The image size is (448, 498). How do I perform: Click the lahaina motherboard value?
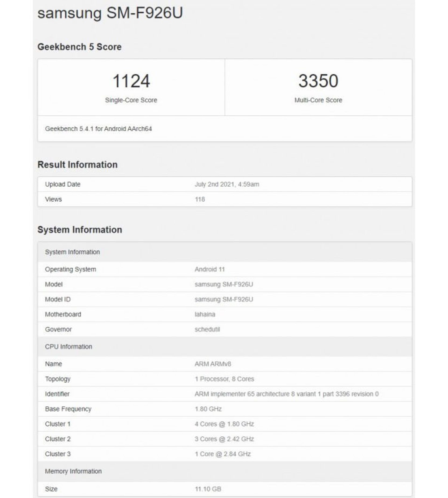(205, 314)
